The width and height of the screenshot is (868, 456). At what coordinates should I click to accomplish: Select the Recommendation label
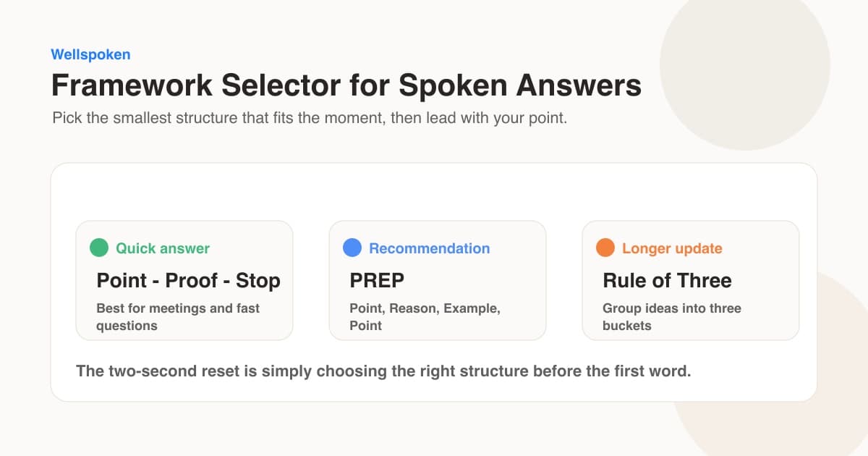tap(429, 248)
